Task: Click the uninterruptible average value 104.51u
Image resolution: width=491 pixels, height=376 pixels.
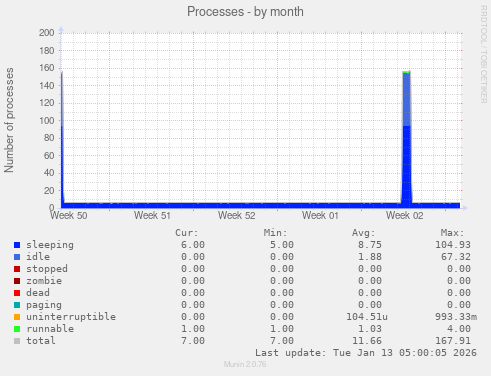Action: coord(367,317)
